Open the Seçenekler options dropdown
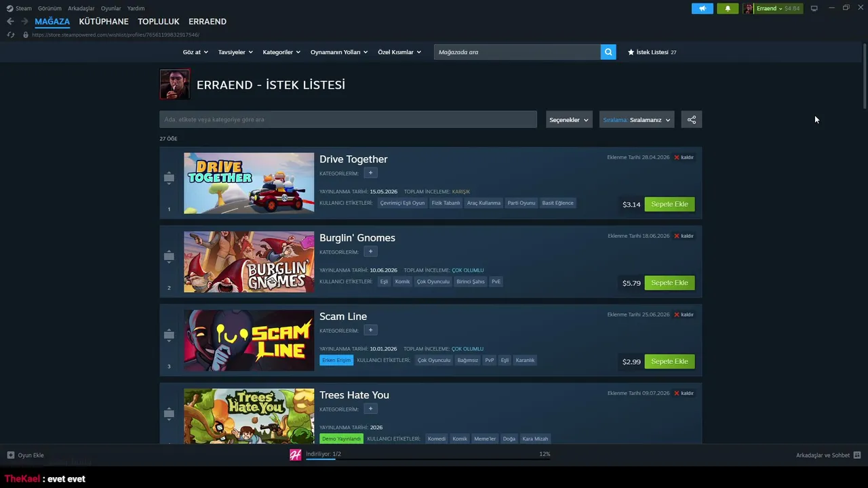The width and height of the screenshot is (868, 488). coord(569,120)
